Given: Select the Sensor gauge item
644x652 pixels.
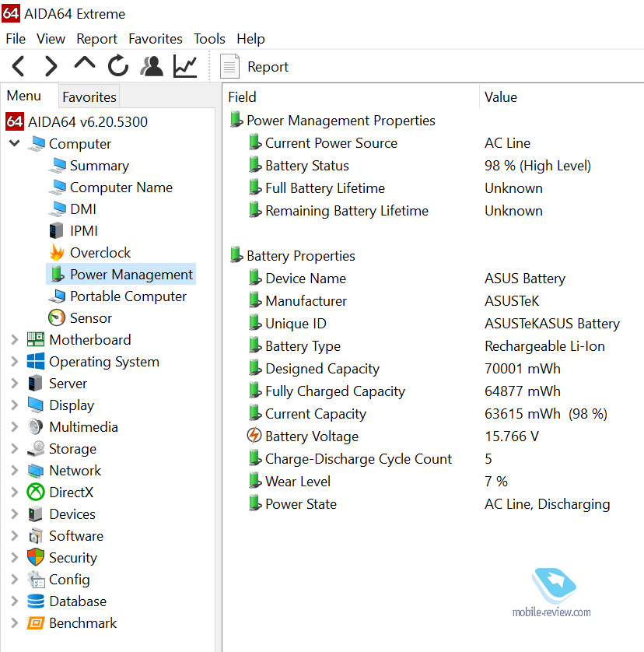Looking at the screenshot, I should (90, 318).
